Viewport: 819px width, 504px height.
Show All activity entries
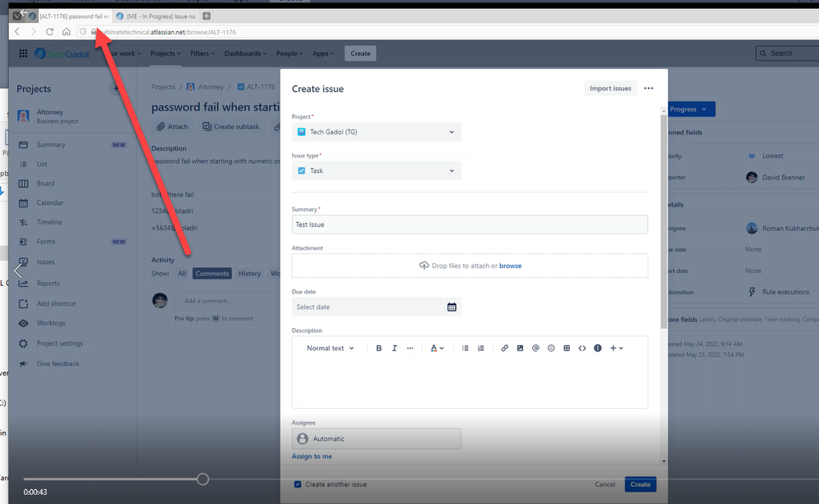[x=182, y=274]
